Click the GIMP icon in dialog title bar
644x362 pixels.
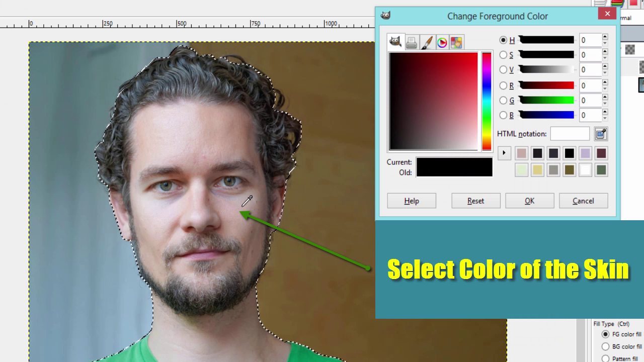[x=385, y=15]
